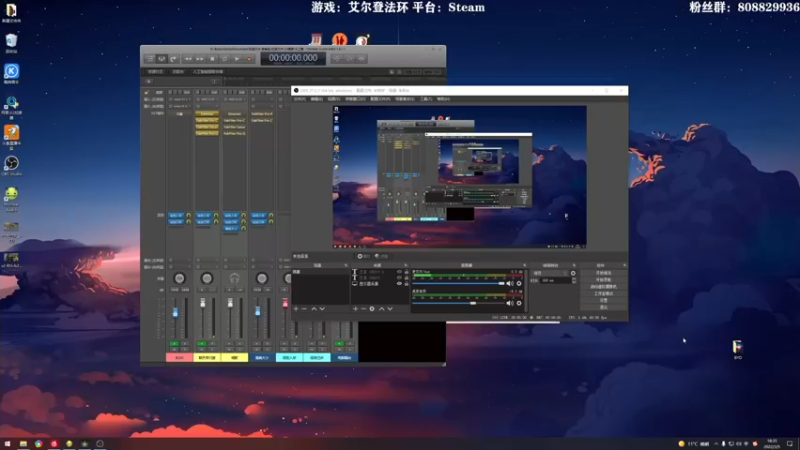Click the fourth channel's pan knob
Screen dimensions: 800x450
(x=262, y=278)
